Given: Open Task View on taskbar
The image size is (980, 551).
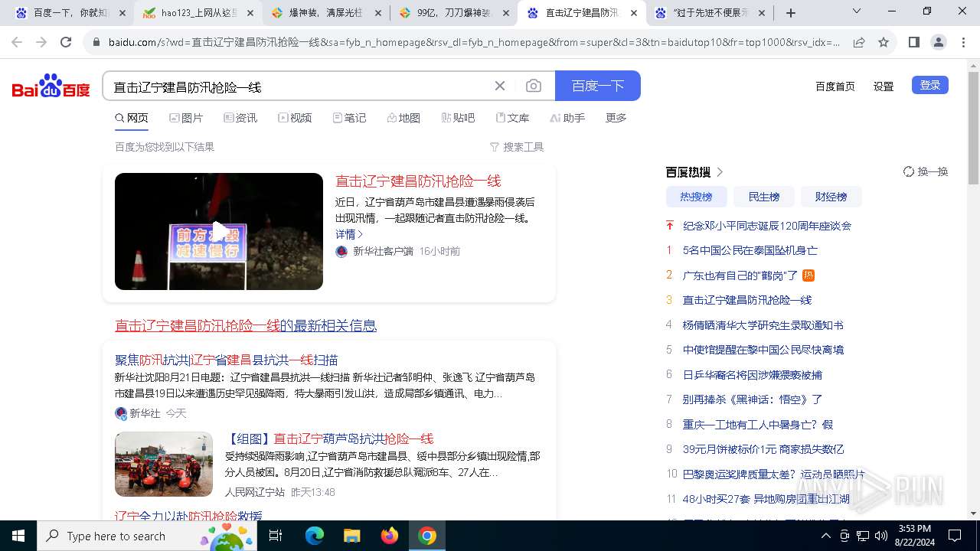Looking at the screenshot, I should click(x=276, y=536).
